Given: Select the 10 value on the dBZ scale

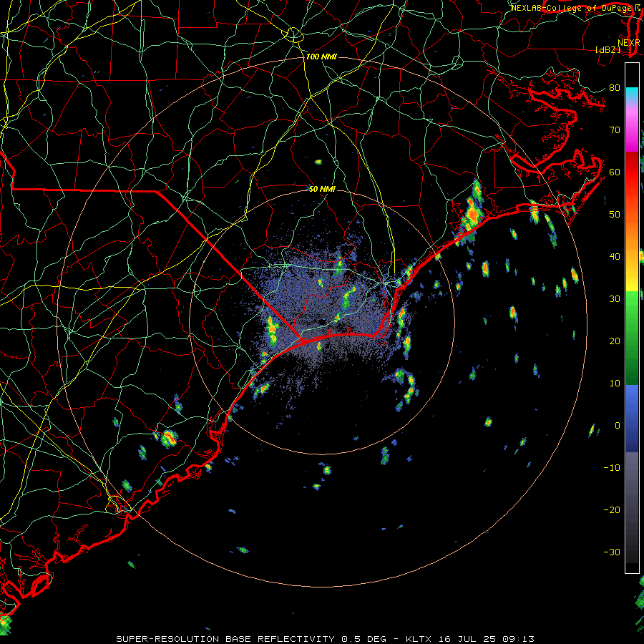Looking at the screenshot, I should click(x=615, y=384).
